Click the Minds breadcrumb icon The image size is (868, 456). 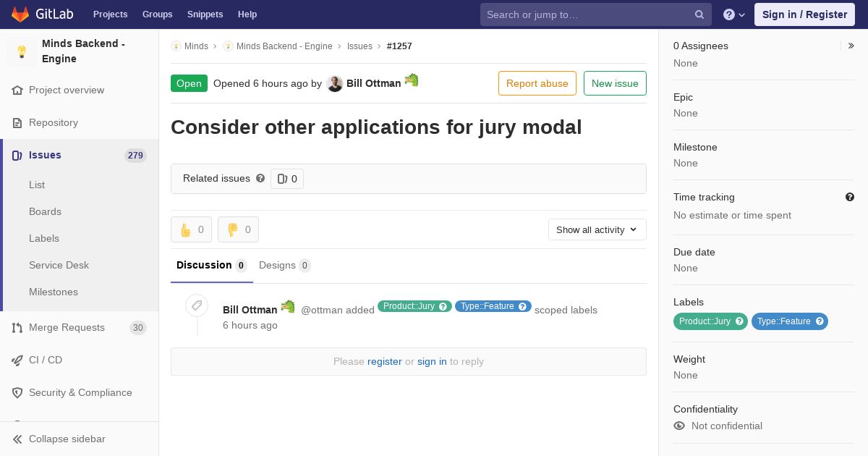click(176, 46)
